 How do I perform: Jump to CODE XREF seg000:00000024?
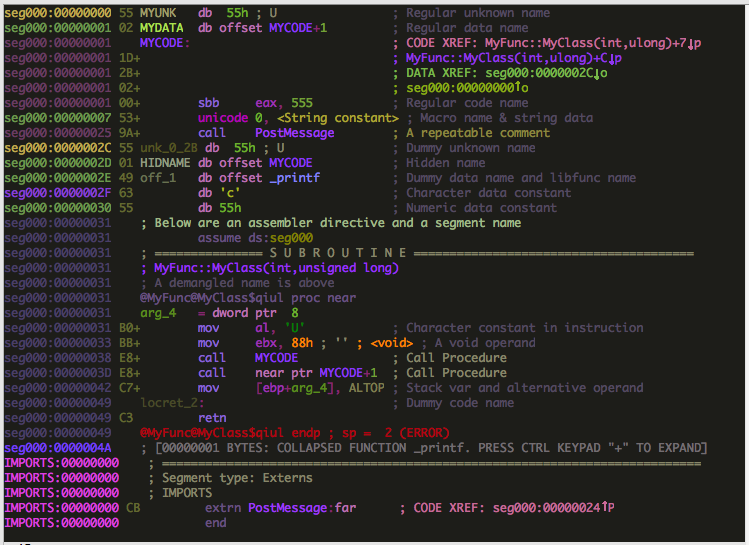[553, 508]
